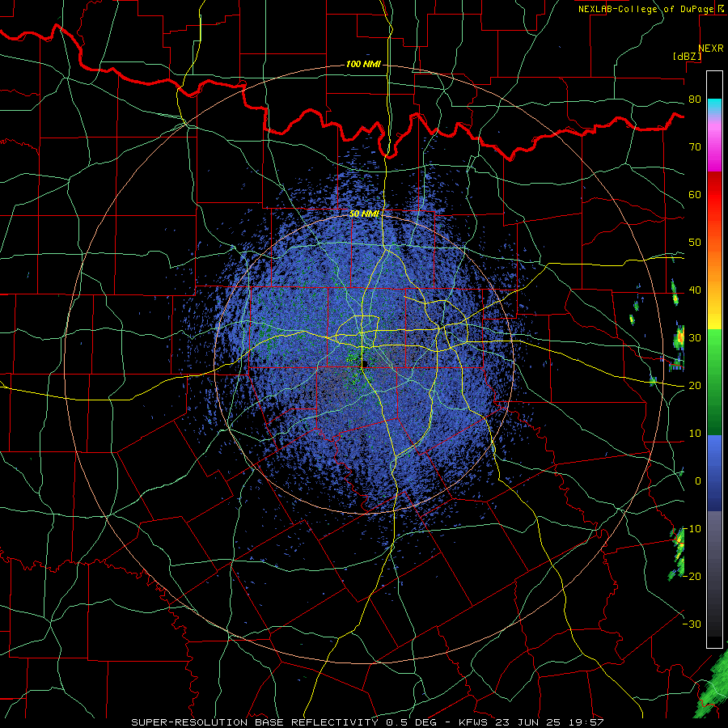Click the -30 value on dBZ scale
Viewport: 728px width, 728px height.
692,624
